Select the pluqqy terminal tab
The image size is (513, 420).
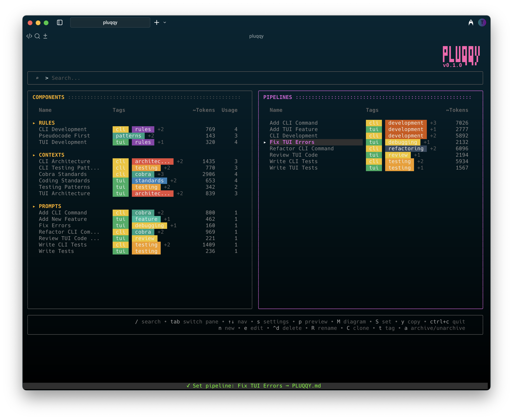click(110, 22)
